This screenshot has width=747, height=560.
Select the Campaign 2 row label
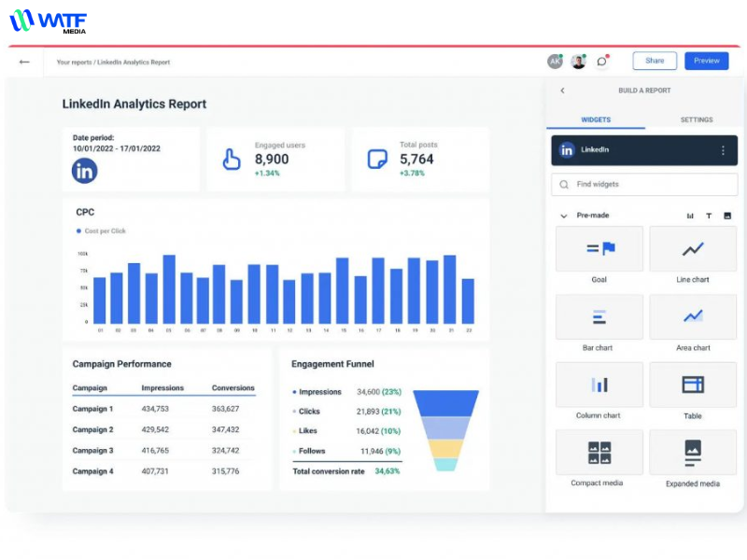92,429
